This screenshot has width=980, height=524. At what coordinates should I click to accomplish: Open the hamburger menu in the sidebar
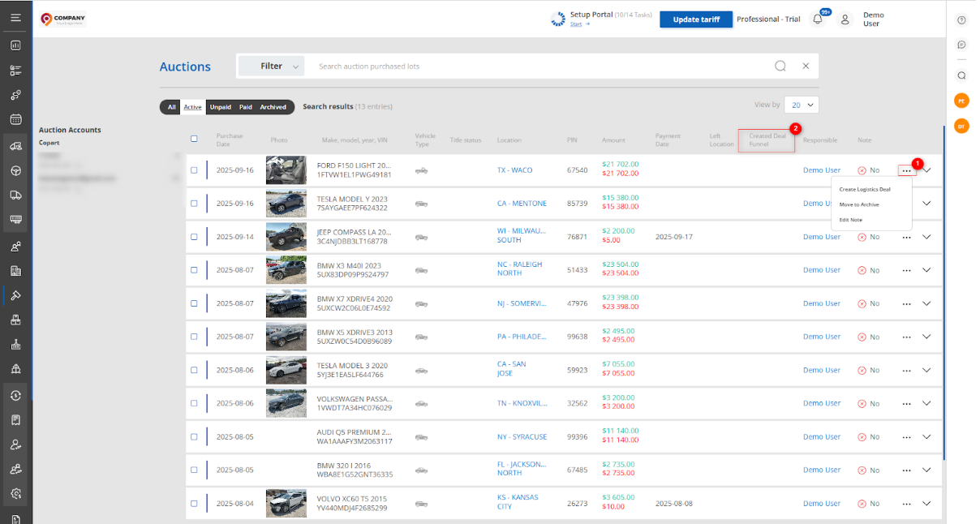point(15,18)
